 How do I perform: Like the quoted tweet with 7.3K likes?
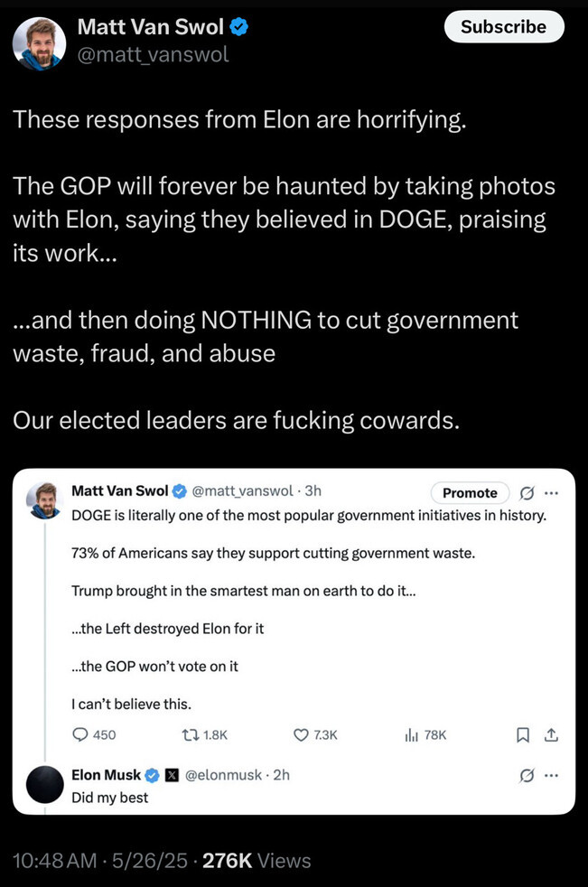coord(303,734)
